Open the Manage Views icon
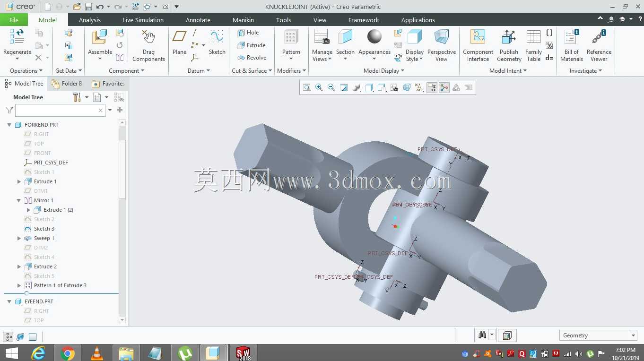The width and height of the screenshot is (644, 361). (x=322, y=37)
